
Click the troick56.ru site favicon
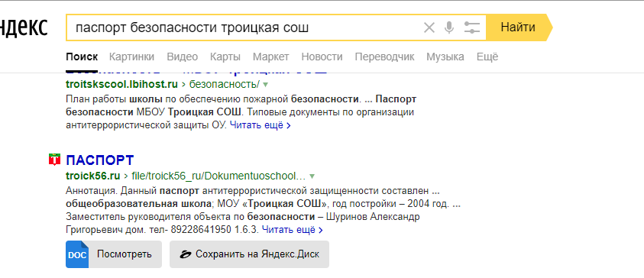[54, 160]
